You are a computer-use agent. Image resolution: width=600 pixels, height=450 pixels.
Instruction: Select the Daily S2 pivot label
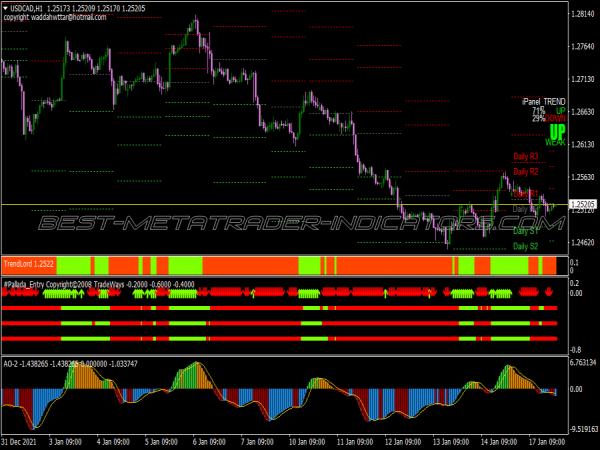point(526,246)
